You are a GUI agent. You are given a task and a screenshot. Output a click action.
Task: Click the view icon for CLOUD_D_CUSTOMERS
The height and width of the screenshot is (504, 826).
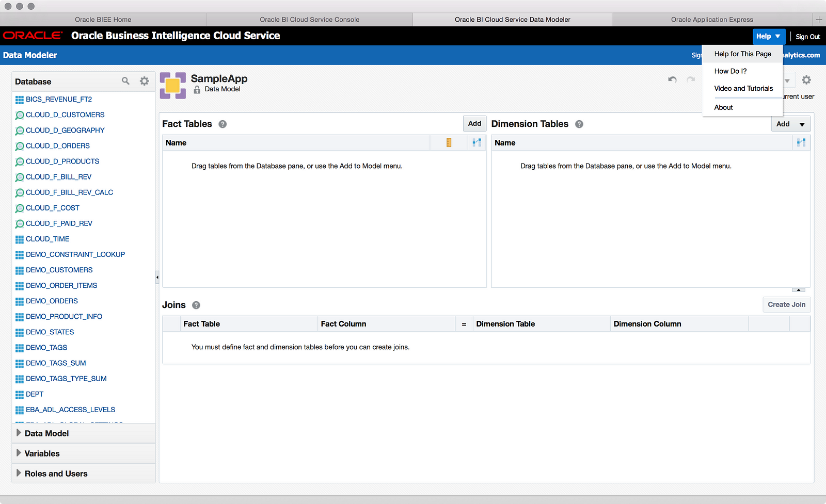click(20, 115)
